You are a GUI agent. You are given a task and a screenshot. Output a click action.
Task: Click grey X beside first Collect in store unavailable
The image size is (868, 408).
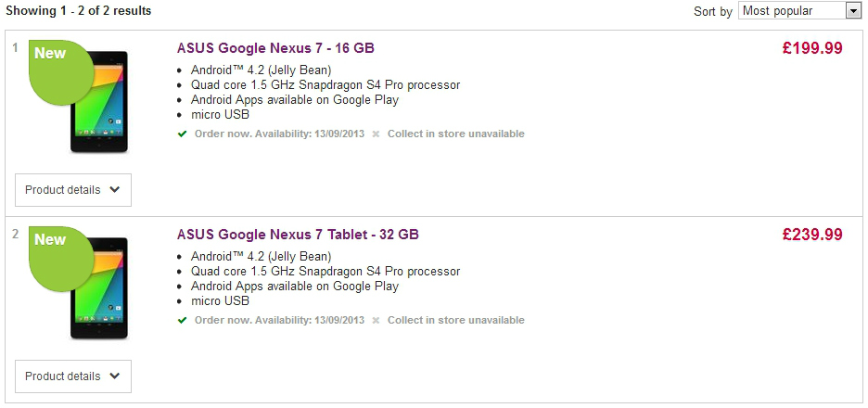[x=376, y=134]
